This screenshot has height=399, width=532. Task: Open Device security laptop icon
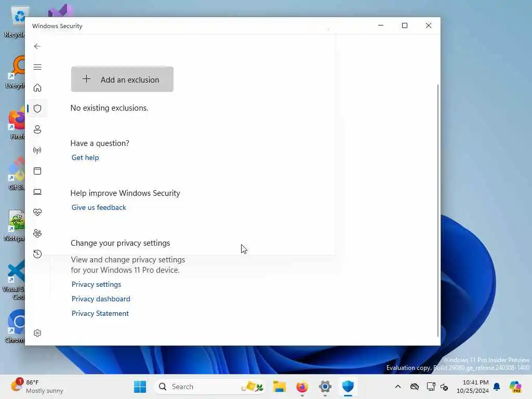(37, 192)
